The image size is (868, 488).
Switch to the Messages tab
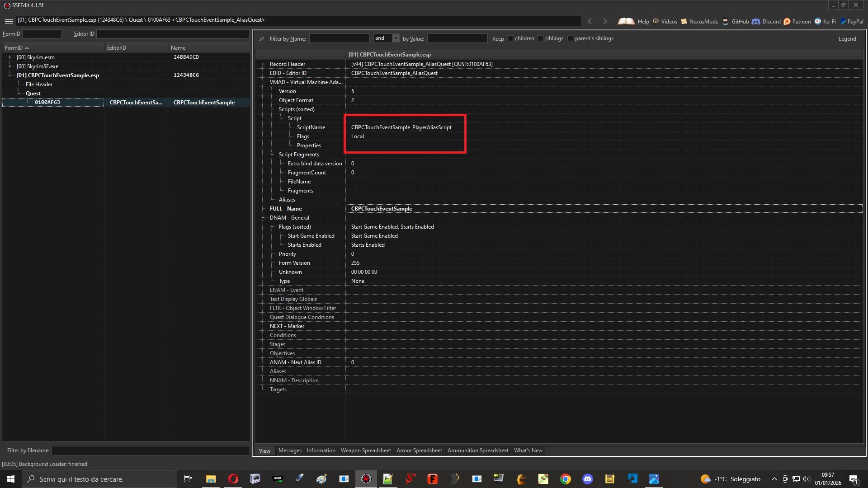[290, 450]
